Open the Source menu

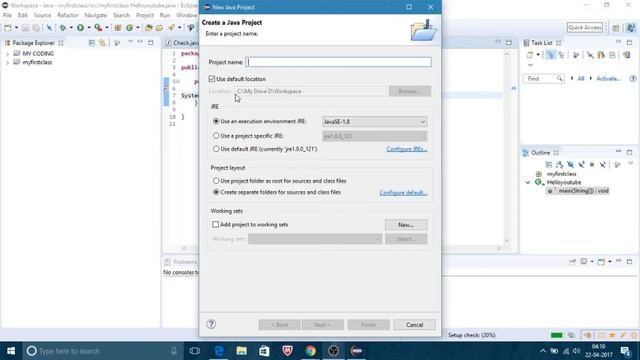tap(42, 15)
